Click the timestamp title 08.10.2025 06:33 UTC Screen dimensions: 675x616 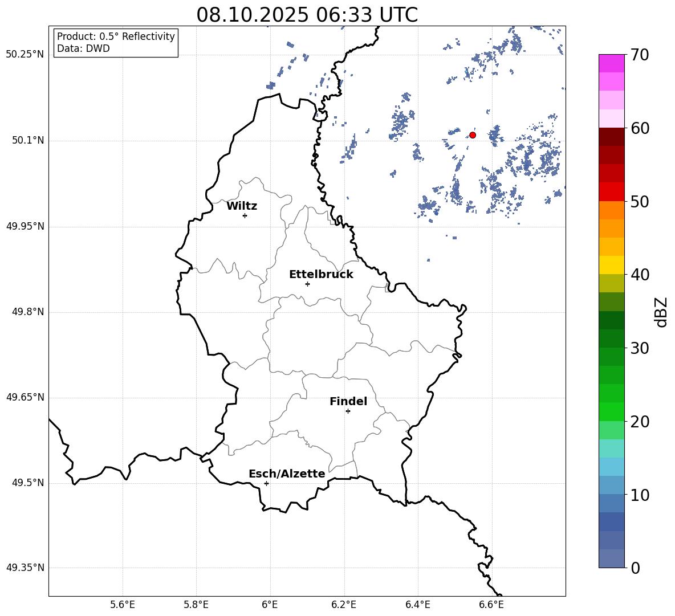pos(307,15)
